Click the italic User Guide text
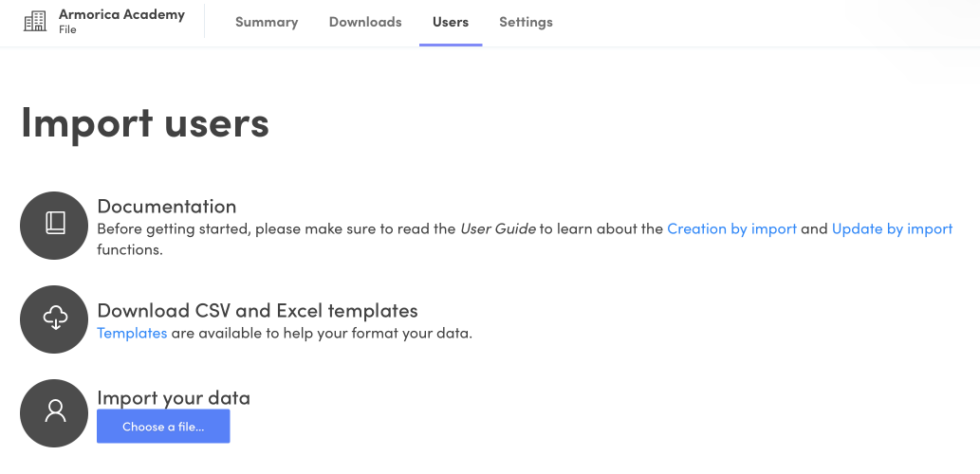 498,228
